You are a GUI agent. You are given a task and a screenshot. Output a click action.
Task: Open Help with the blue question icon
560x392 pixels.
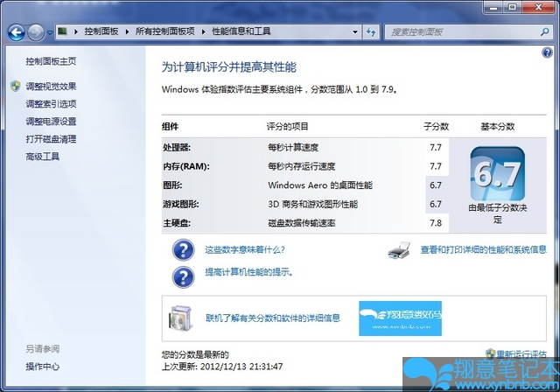547,52
